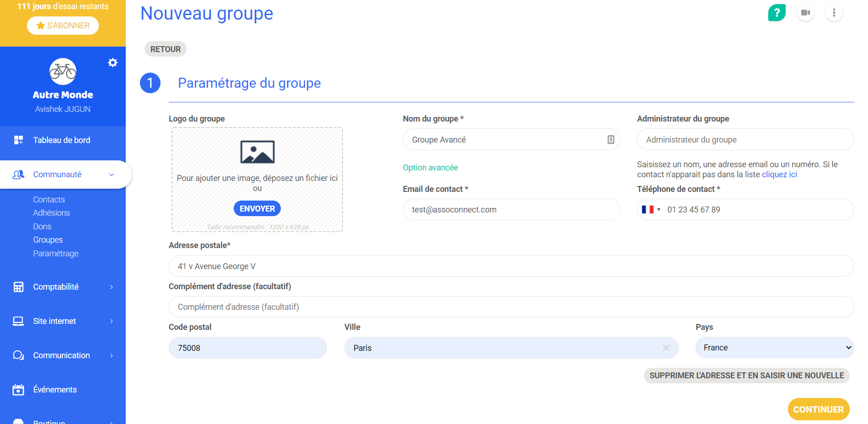Click Supprimer l'adresse et en saisir une nouvelle
868x424 pixels.
(x=747, y=376)
